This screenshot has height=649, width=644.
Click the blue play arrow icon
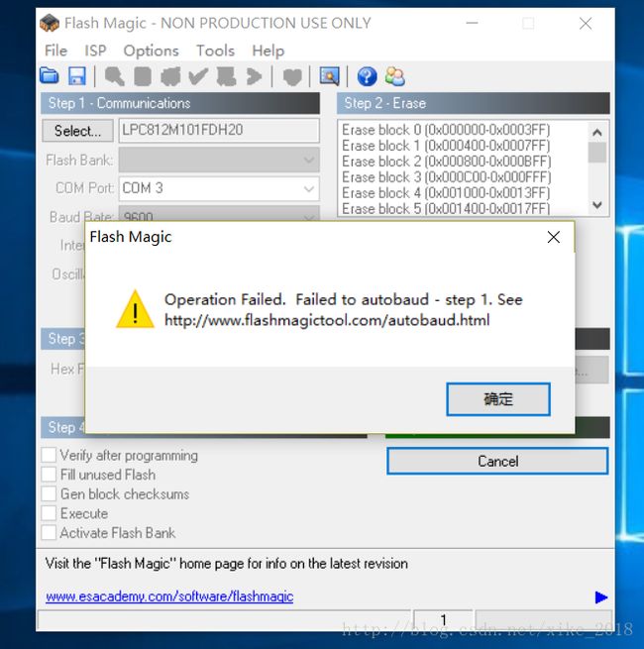point(601,597)
